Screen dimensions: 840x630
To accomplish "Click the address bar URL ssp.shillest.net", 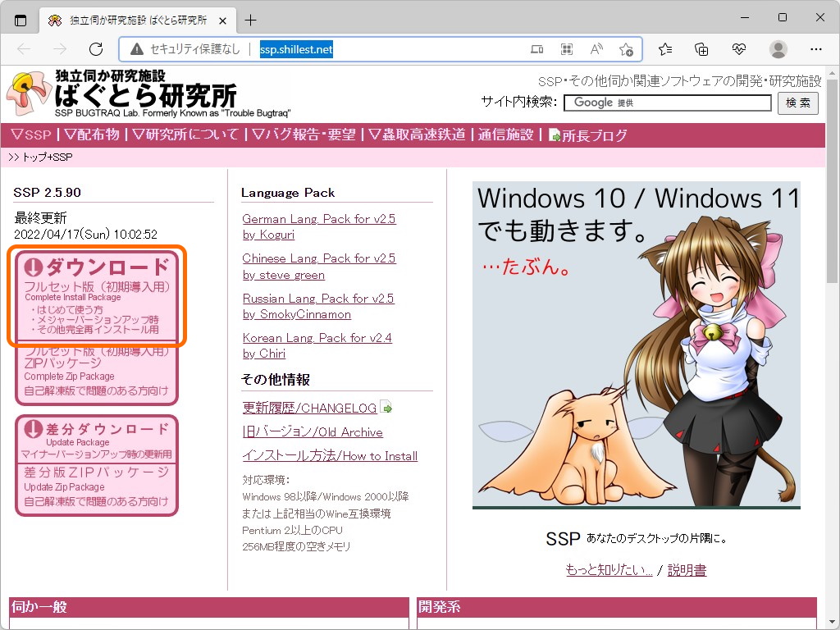I will click(296, 49).
